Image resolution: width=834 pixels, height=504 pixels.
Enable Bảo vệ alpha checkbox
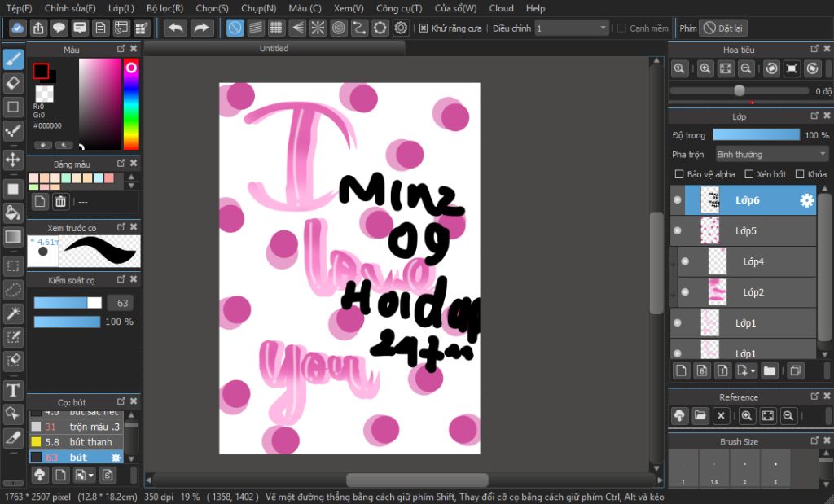[x=678, y=174]
